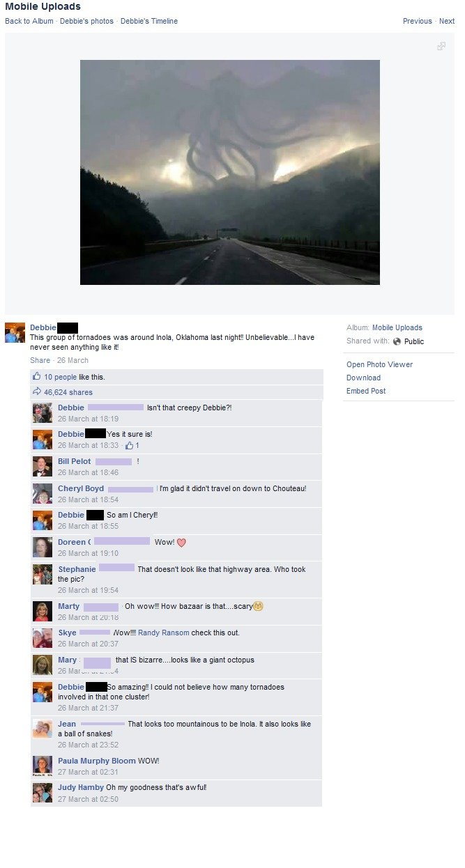Expand the photo with the top-right fullscreen icon
Image resolution: width=465 pixels, height=868 pixels.
(x=441, y=46)
